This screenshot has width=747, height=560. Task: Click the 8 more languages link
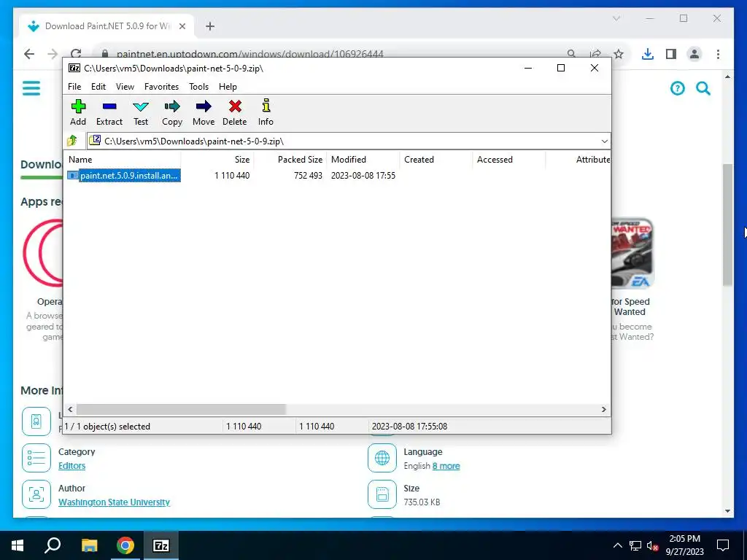[446, 466]
